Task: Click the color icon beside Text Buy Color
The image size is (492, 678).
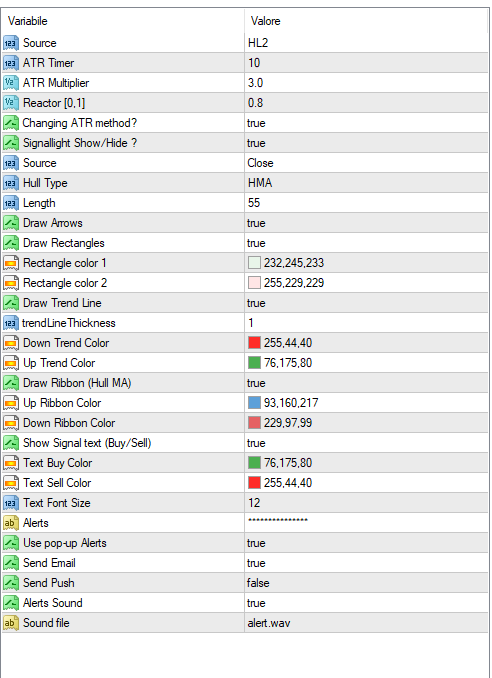Action: click(10, 463)
